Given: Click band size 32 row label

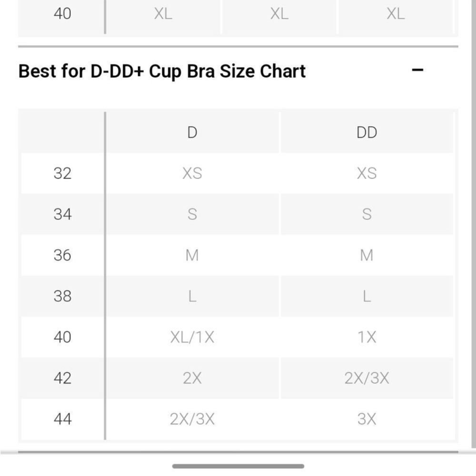Looking at the screenshot, I should pyautogui.click(x=62, y=173).
